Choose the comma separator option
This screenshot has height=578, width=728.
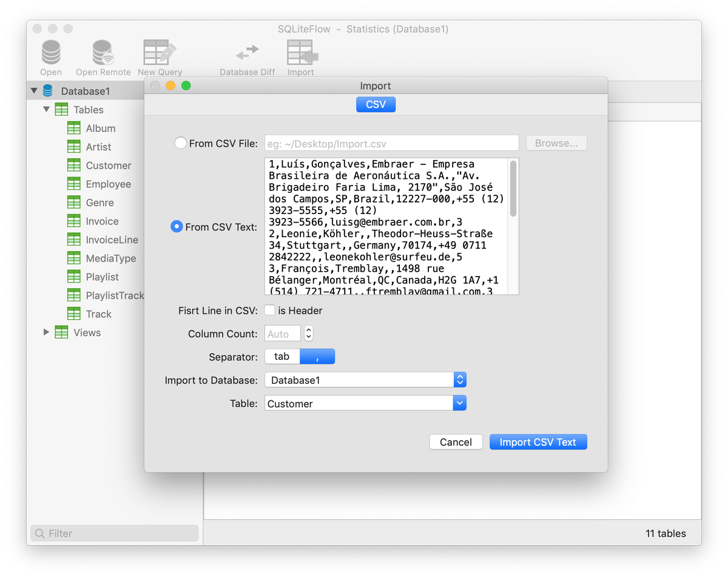coord(317,357)
